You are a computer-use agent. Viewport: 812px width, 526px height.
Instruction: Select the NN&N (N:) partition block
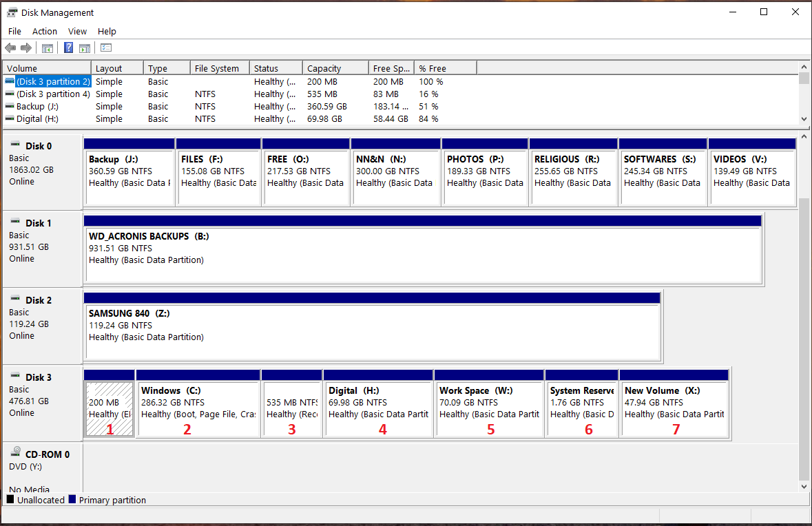point(395,172)
